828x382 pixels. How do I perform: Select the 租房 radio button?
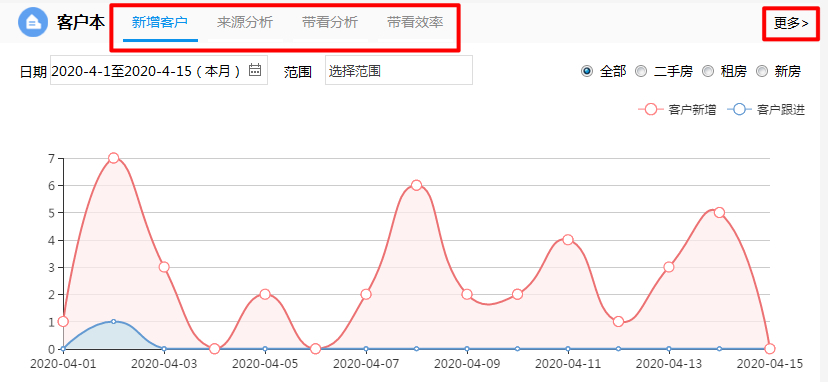(x=708, y=71)
